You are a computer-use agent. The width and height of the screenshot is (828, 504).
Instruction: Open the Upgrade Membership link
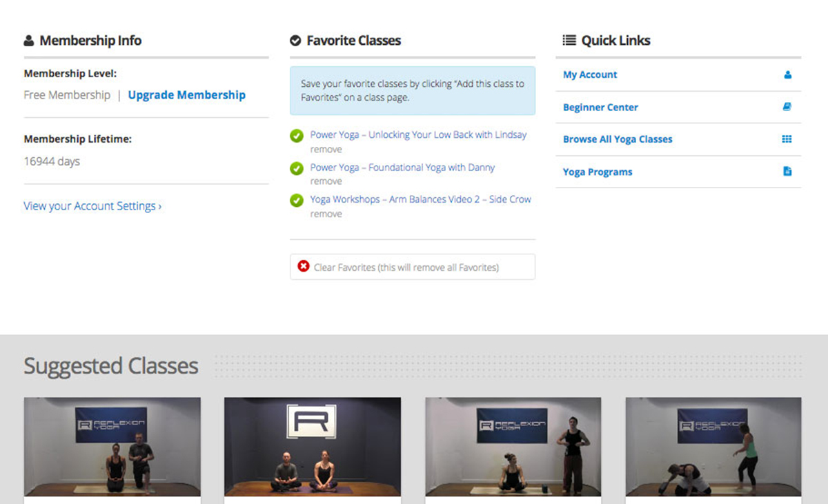187,95
